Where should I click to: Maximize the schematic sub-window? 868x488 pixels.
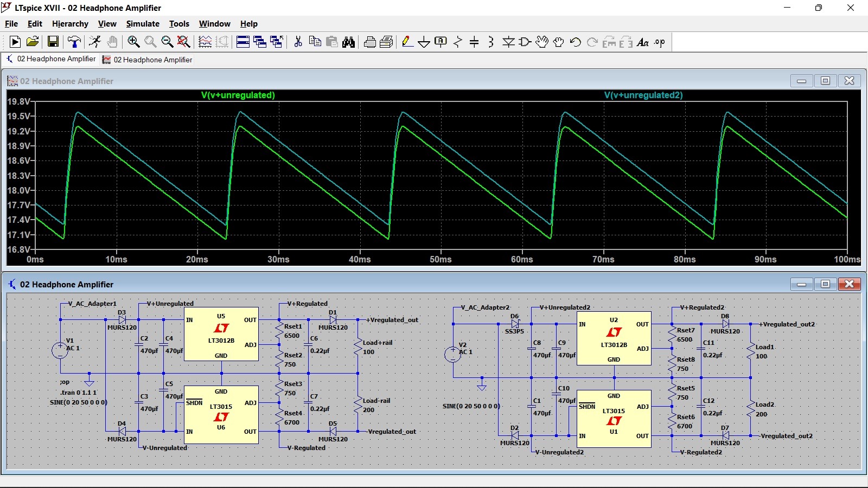pyautogui.click(x=825, y=284)
